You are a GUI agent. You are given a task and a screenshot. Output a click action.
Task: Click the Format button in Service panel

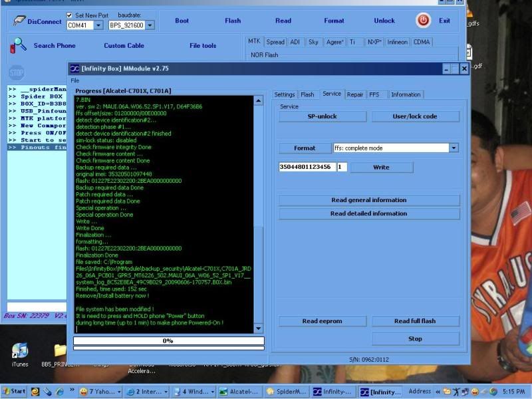305,148
